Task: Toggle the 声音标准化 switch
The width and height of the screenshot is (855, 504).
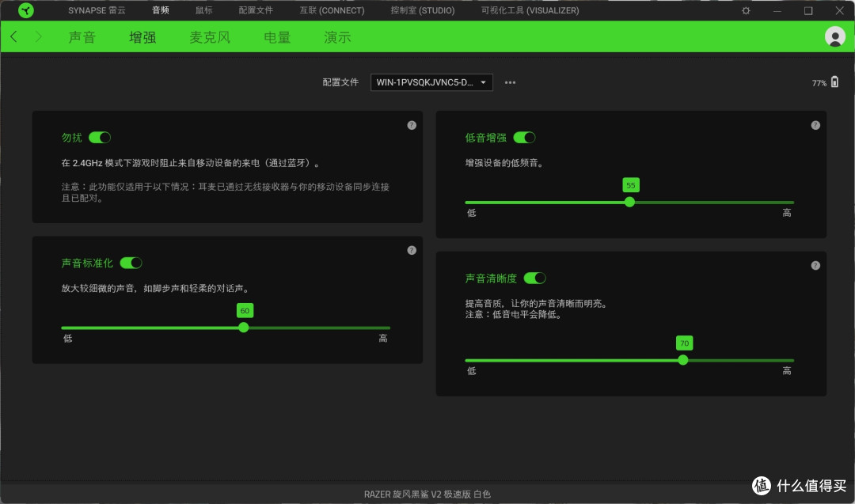Action: [x=131, y=263]
